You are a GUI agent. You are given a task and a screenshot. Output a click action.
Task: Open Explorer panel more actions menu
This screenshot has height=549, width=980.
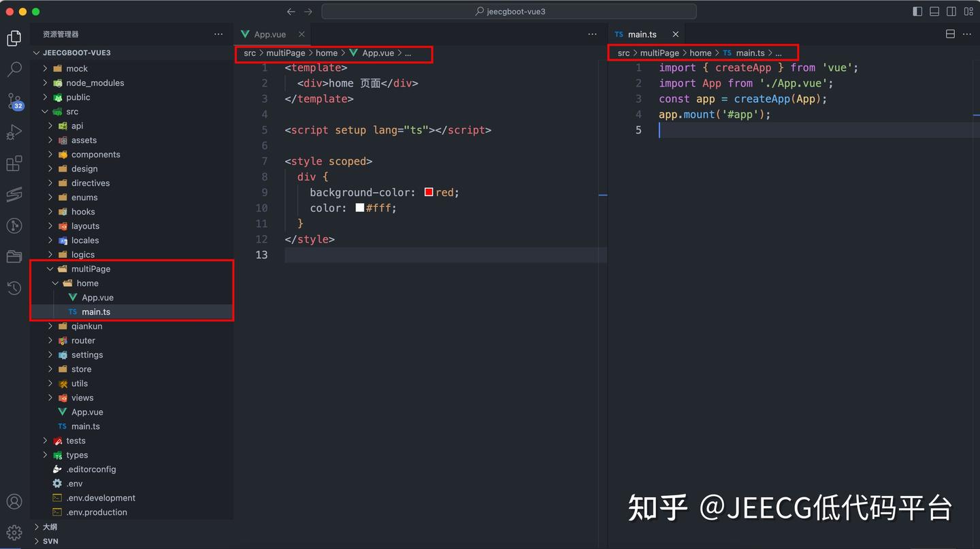click(x=218, y=34)
